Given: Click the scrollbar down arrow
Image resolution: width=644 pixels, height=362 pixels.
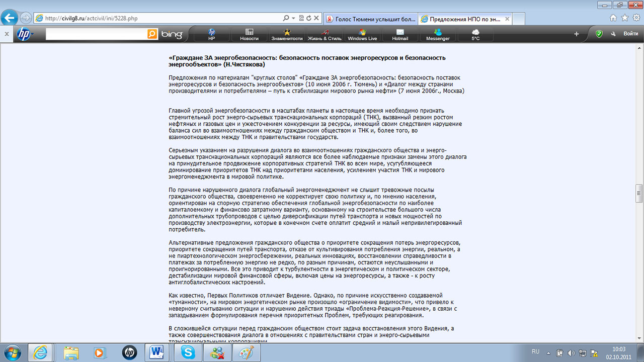Looking at the screenshot, I should click(639, 339).
